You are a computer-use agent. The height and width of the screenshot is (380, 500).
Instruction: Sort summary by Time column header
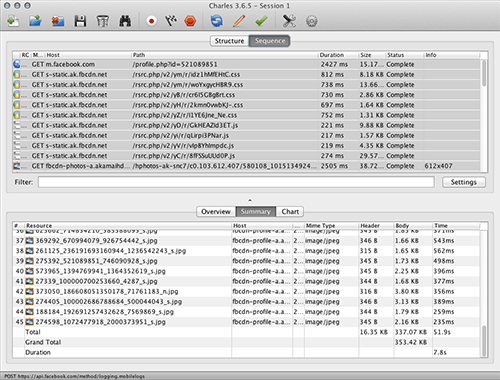click(456, 226)
